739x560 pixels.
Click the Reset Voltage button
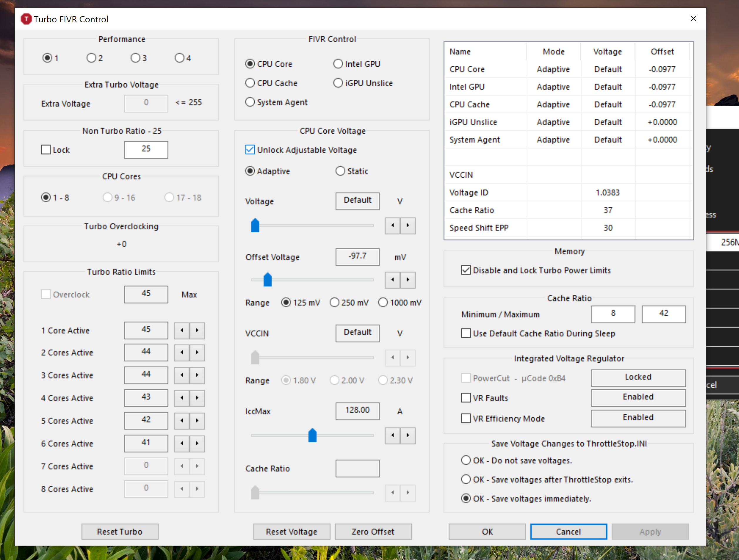coord(290,531)
